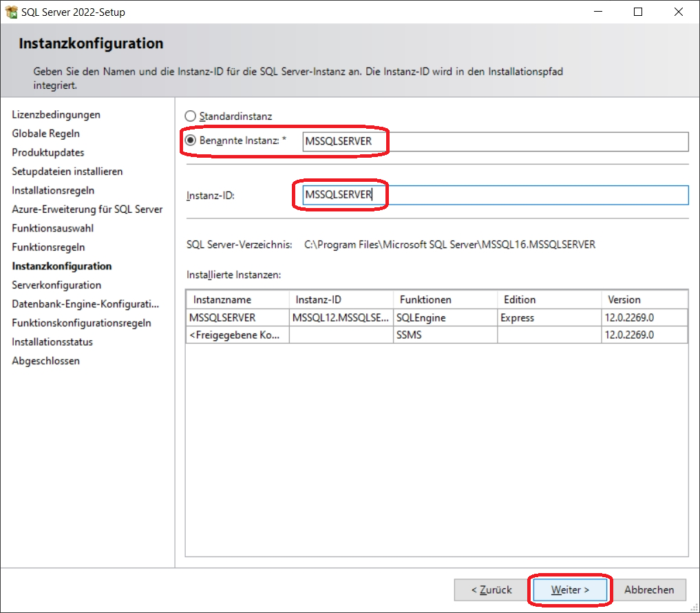Click the Version column header
This screenshot has height=613, width=700.
645,300
